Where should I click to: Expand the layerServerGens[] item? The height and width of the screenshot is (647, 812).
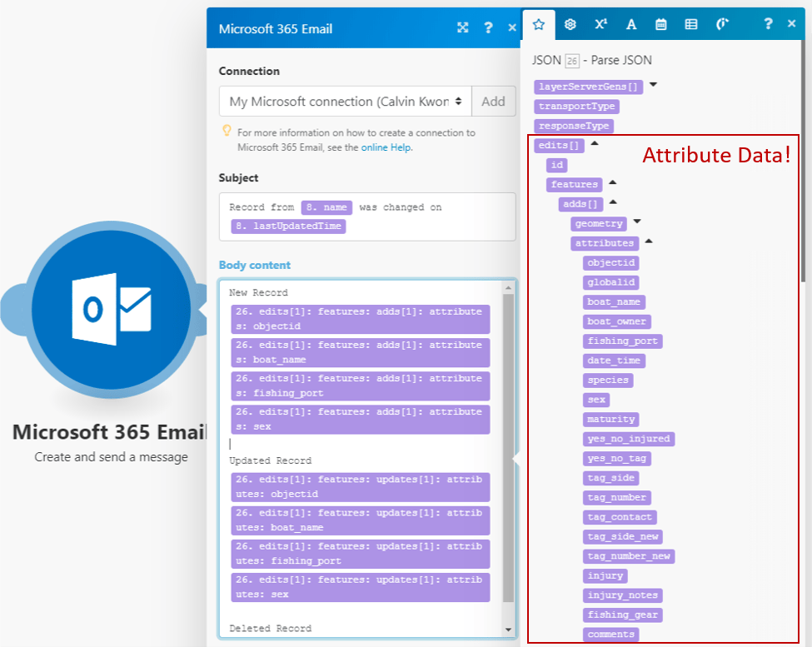tap(651, 83)
